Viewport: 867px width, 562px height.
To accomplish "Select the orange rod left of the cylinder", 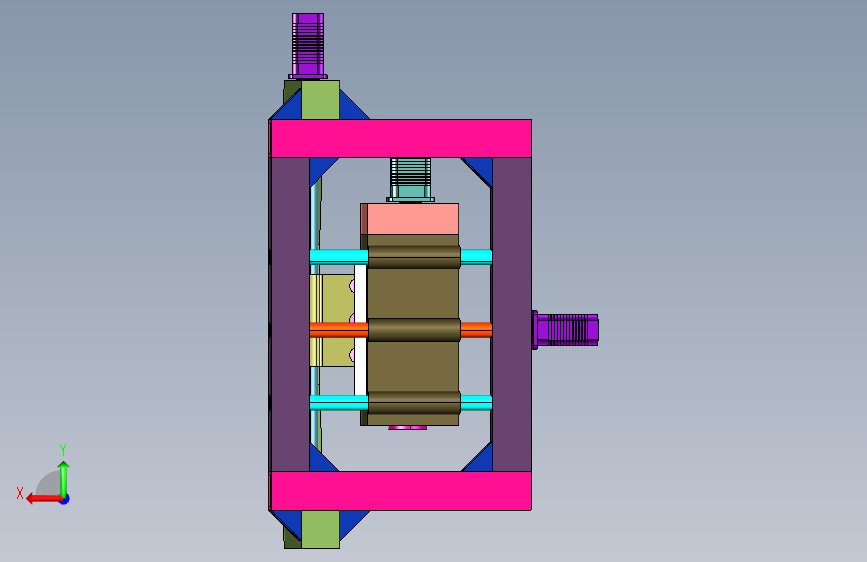I will point(338,330).
